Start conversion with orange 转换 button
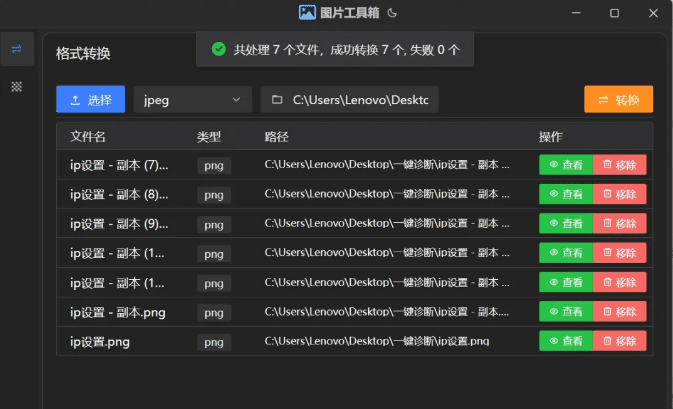Screen dimensions: 673x409 [618, 100]
